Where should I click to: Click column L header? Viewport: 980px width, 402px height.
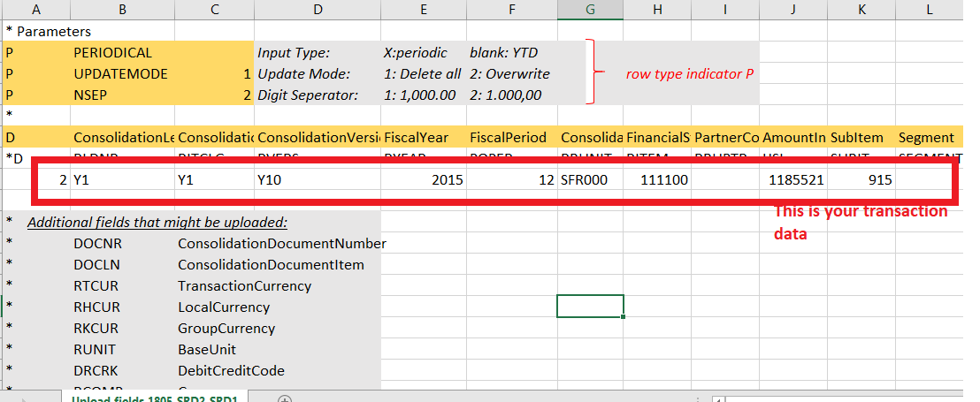point(929,9)
